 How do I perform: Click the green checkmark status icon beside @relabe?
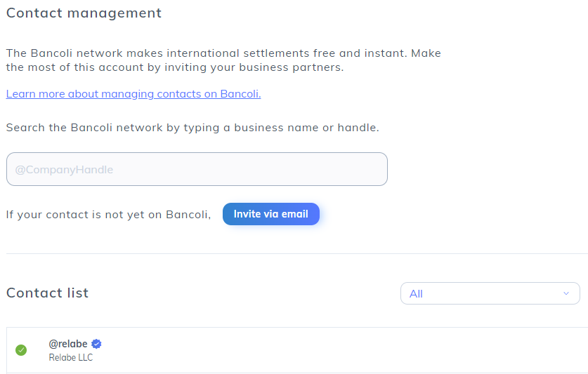pos(21,350)
